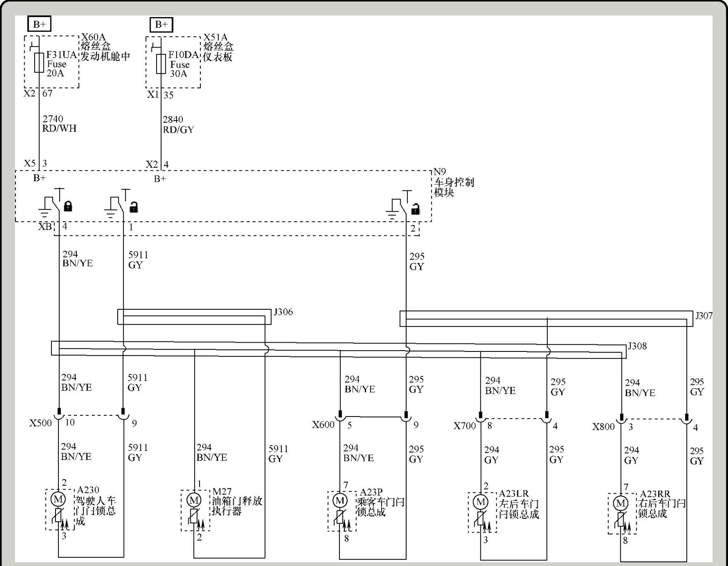Select the motor symbol in A230 latch
This screenshot has height=566, width=728.
click(58, 499)
